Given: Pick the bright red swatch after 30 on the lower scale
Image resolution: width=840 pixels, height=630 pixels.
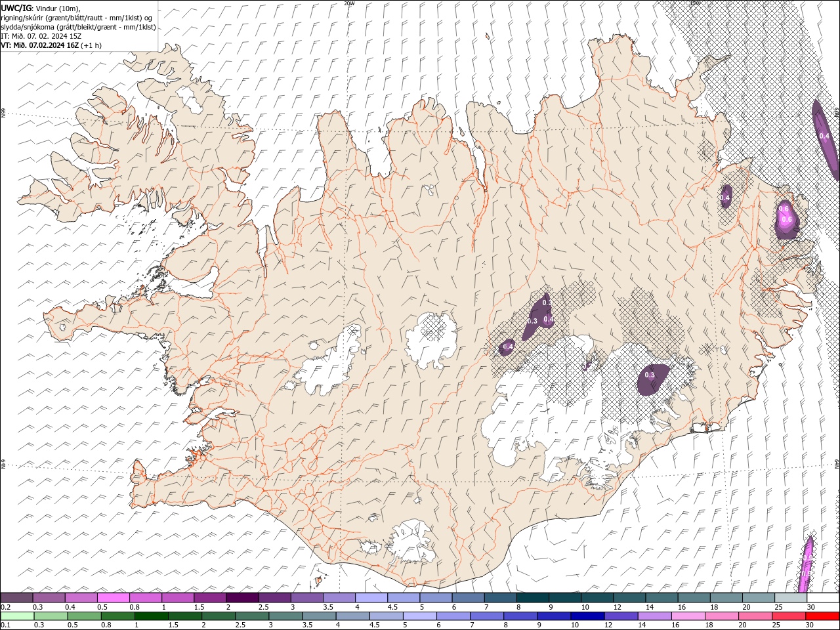Looking at the screenshot, I should click(823, 616).
